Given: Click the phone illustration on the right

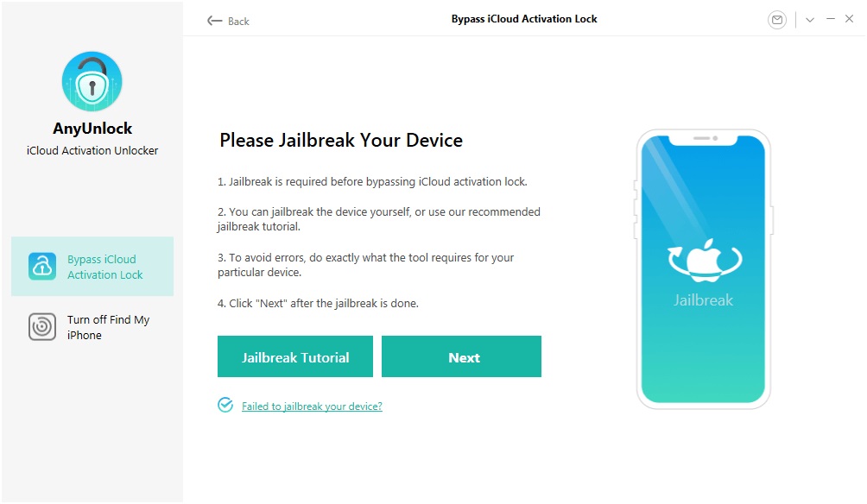Looking at the screenshot, I should click(702, 269).
